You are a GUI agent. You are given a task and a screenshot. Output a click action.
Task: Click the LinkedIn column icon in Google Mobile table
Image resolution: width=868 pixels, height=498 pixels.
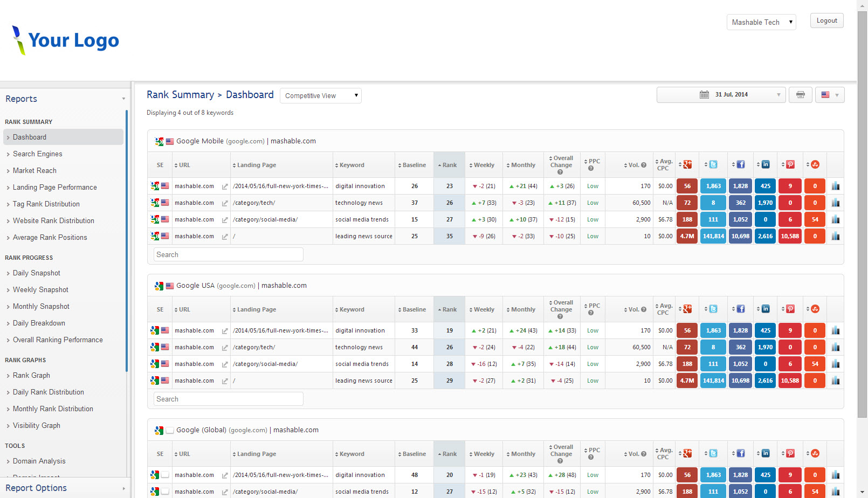(x=766, y=165)
